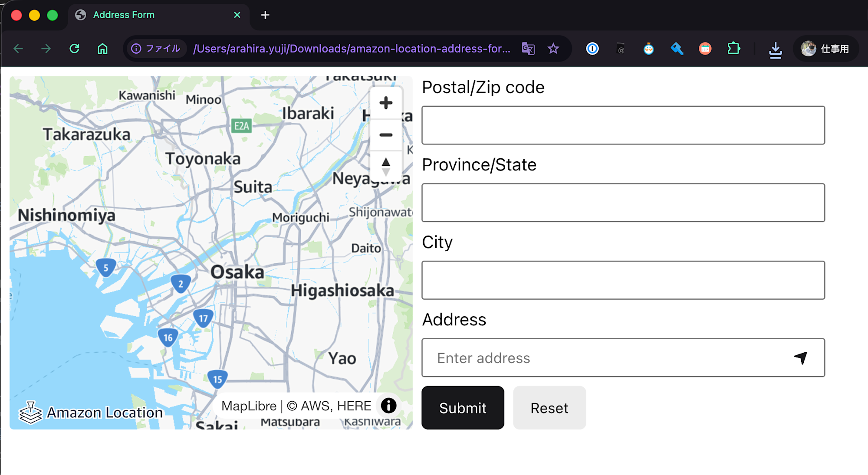Reload the Address Form page
The image size is (868, 475).
tap(75, 49)
